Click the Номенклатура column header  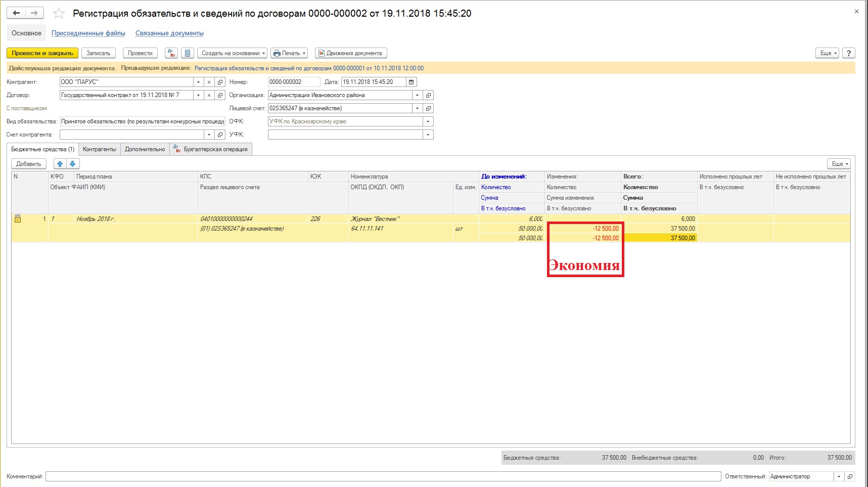[x=414, y=176]
